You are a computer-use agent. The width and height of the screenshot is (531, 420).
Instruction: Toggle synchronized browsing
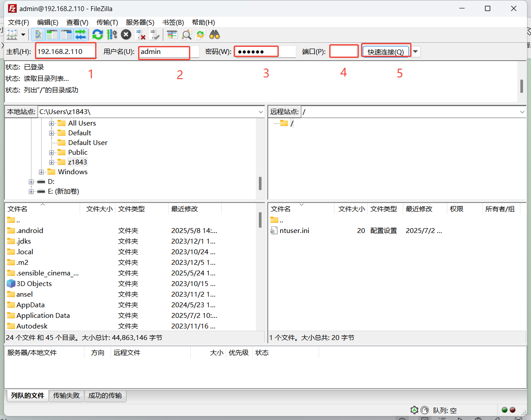[x=200, y=34]
